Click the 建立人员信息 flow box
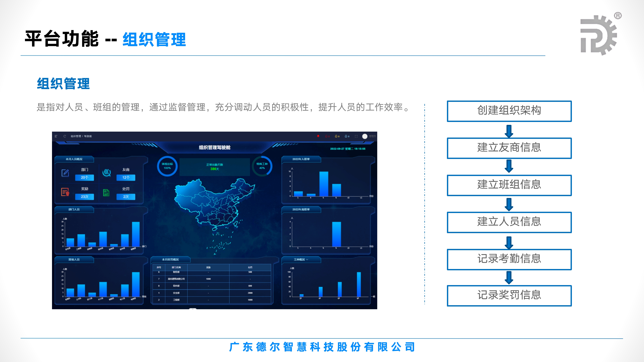 [509, 222]
